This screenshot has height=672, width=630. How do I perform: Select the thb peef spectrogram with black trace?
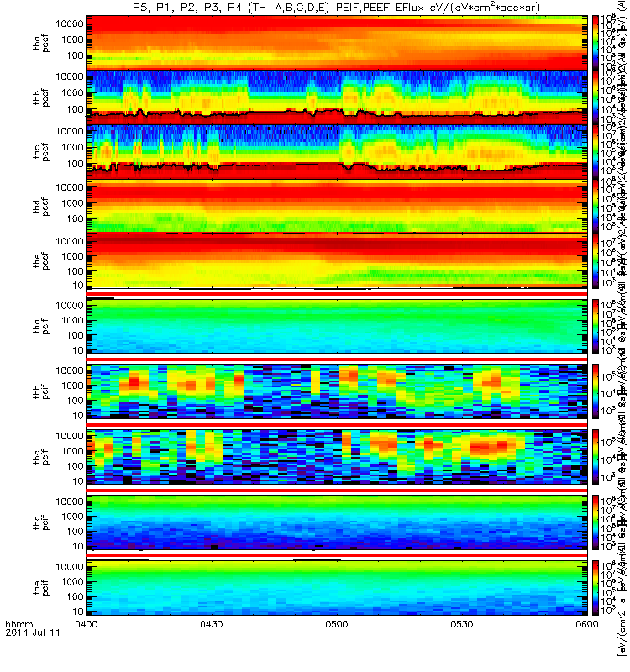[x=337, y=97]
